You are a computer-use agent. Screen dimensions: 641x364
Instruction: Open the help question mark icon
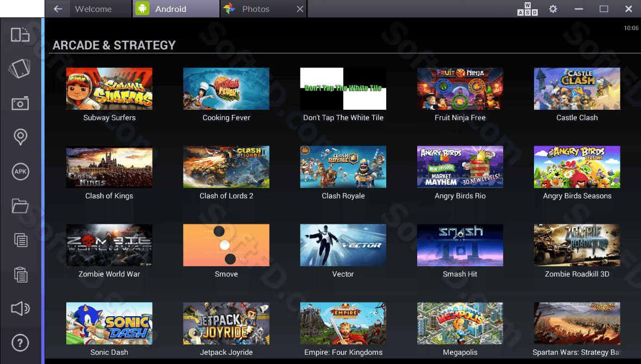(20, 343)
